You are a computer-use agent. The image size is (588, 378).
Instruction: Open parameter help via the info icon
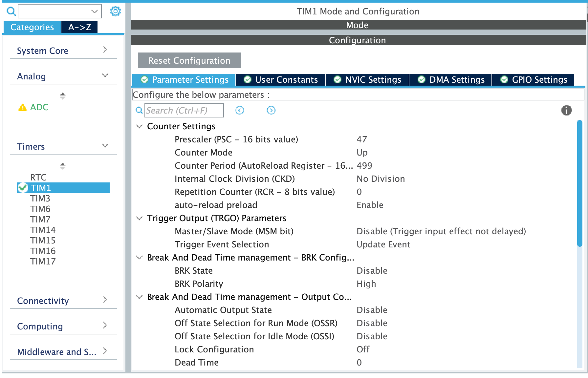566,111
